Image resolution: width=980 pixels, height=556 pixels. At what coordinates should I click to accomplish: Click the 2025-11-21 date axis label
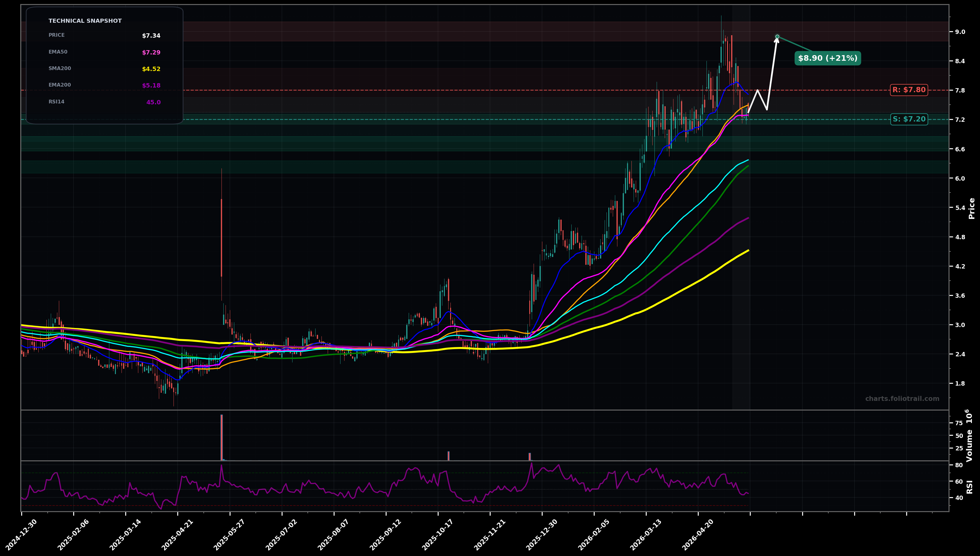490,535
